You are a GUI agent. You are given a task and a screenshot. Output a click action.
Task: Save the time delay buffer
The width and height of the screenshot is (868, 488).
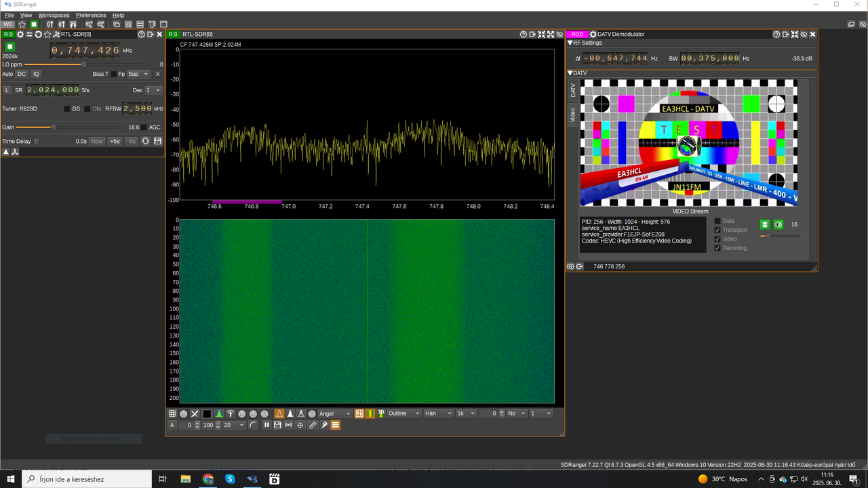(x=158, y=141)
